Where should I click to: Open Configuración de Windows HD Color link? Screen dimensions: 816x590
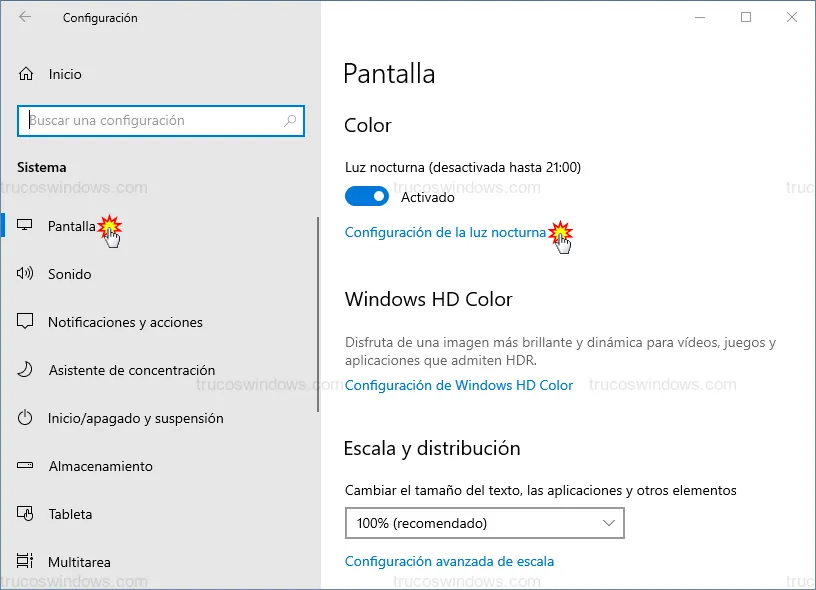tap(459, 385)
